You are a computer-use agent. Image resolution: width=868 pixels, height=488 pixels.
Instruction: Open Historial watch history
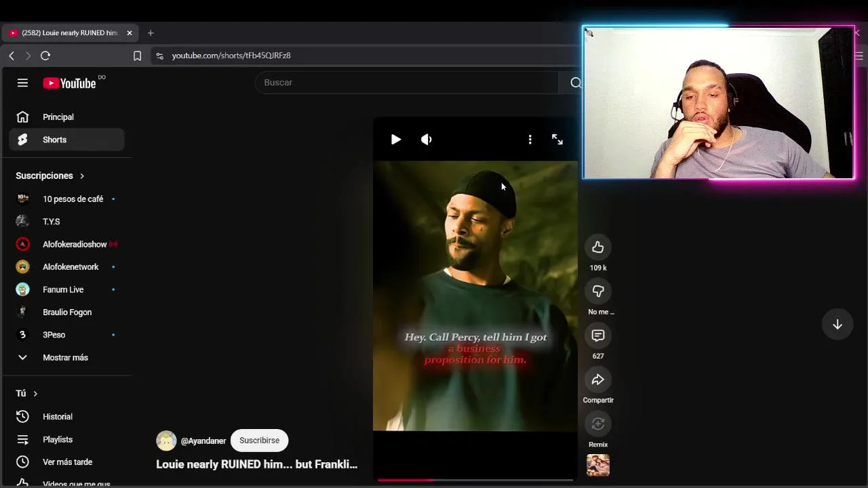pyautogui.click(x=66, y=417)
